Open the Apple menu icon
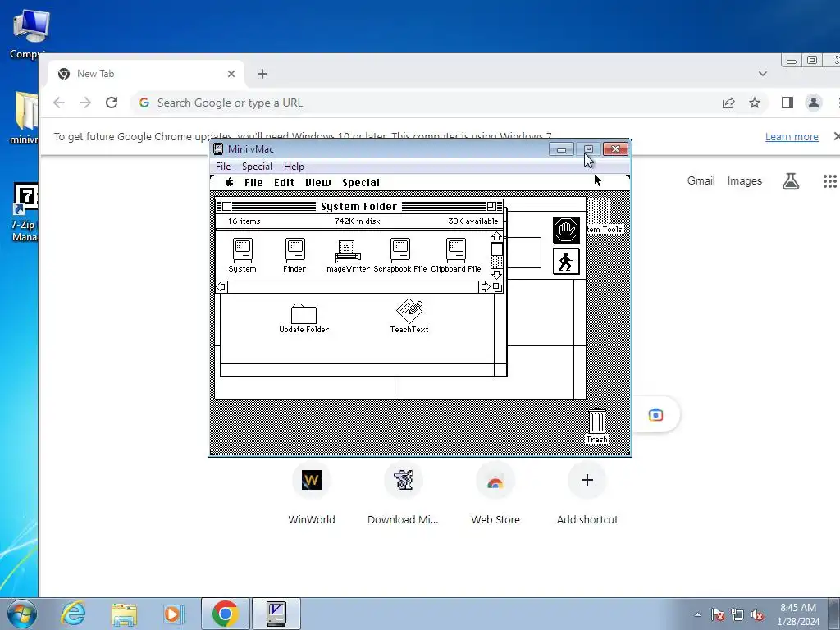Screen dimensions: 840x630 coord(230,182)
